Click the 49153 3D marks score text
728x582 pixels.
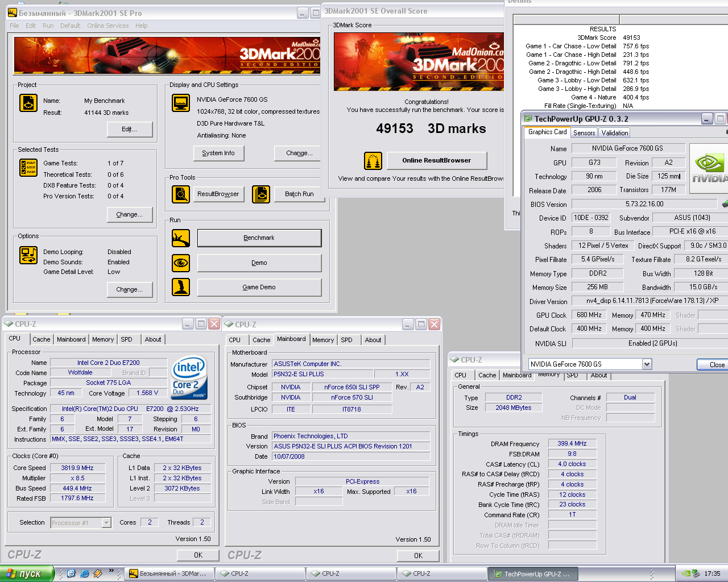click(431, 128)
